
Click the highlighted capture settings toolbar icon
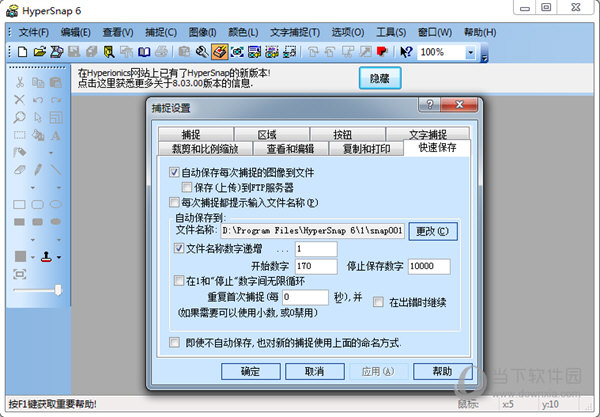[219, 52]
